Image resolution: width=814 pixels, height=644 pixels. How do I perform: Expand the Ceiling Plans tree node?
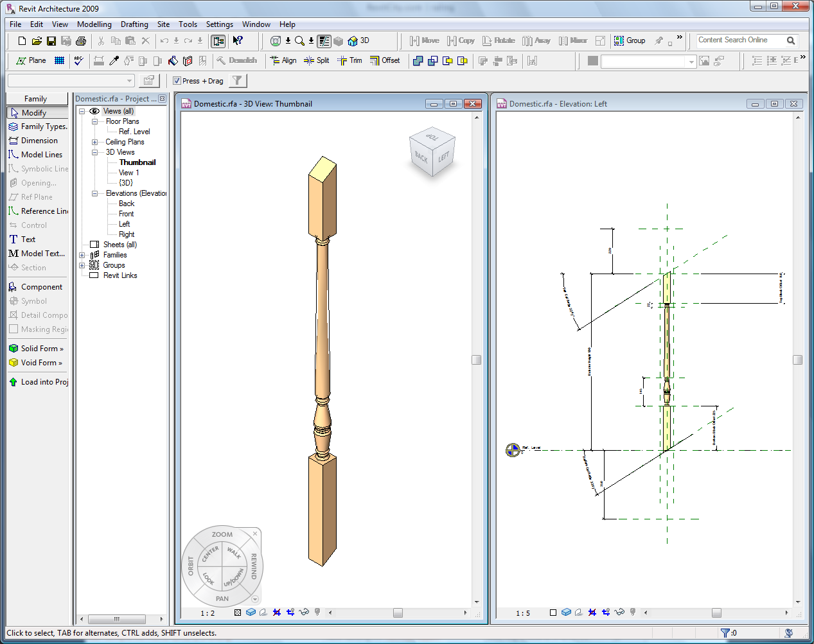pos(94,142)
